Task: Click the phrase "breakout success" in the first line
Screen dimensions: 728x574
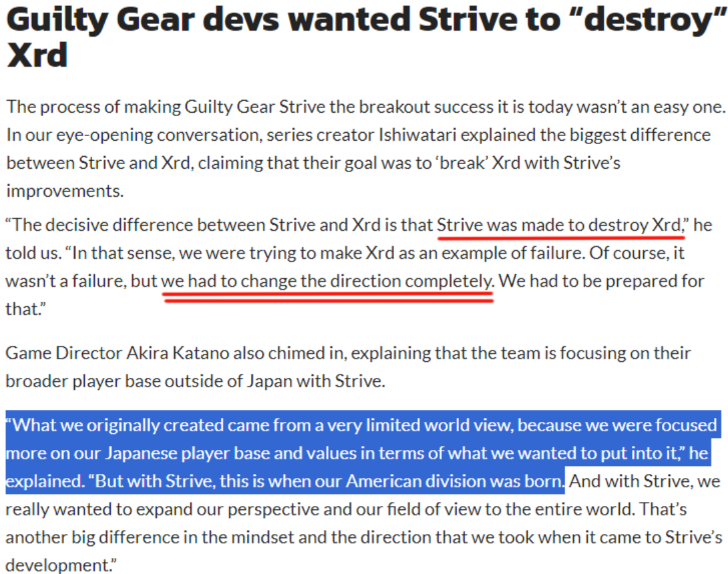Action: [425, 107]
